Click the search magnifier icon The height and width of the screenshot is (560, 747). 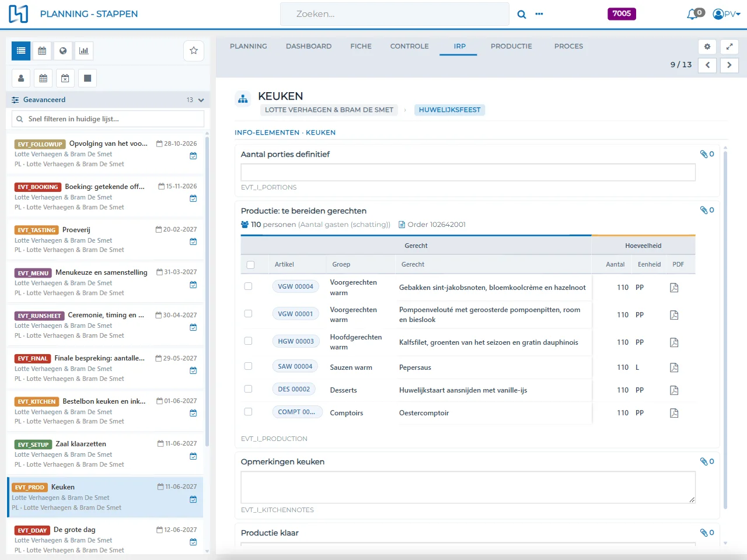[522, 14]
